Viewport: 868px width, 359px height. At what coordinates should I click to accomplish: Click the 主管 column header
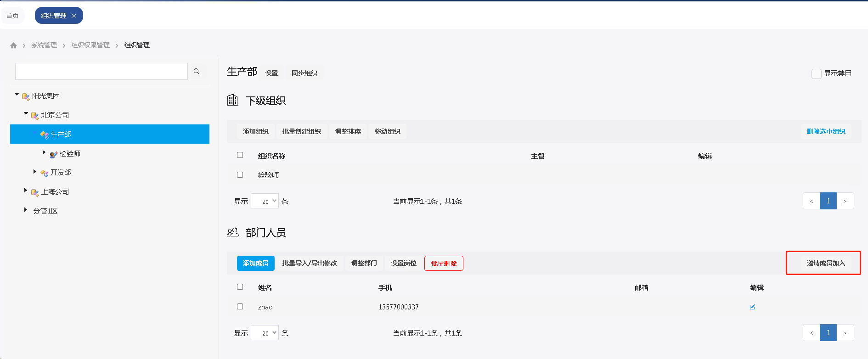click(538, 156)
